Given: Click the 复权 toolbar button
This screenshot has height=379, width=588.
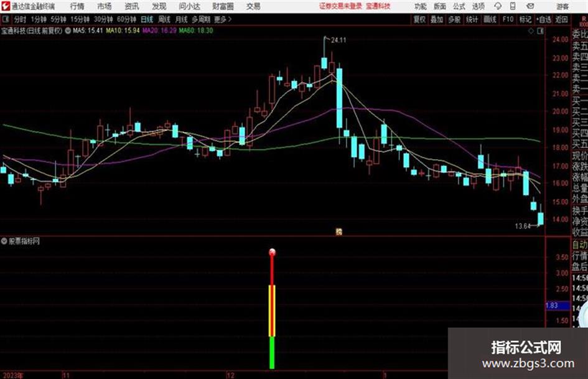Looking at the screenshot, I should point(419,19).
